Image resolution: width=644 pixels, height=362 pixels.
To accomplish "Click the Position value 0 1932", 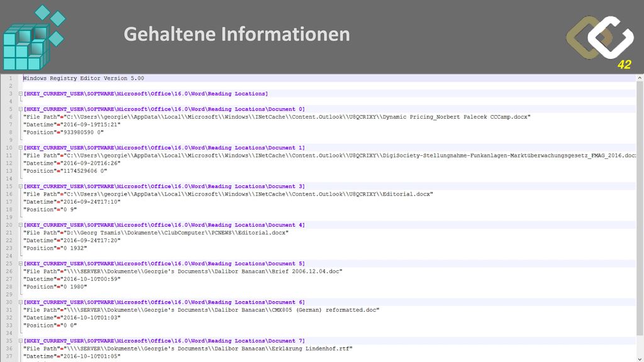I will (x=74, y=248).
